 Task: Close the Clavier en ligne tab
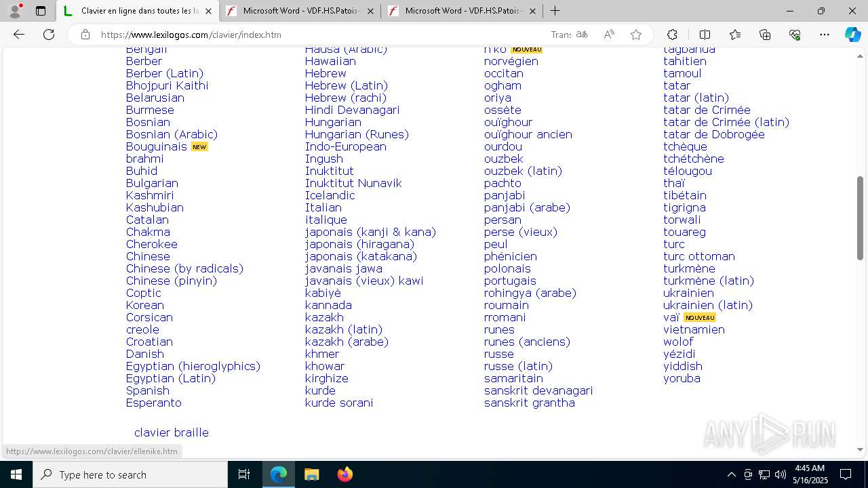[208, 11]
